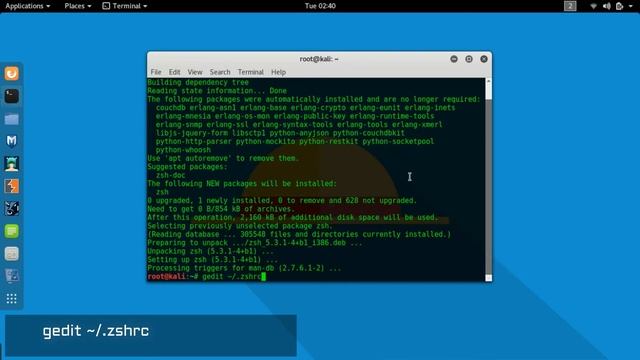Open the terminal Edit menu
The image size is (640, 360).
click(x=174, y=72)
